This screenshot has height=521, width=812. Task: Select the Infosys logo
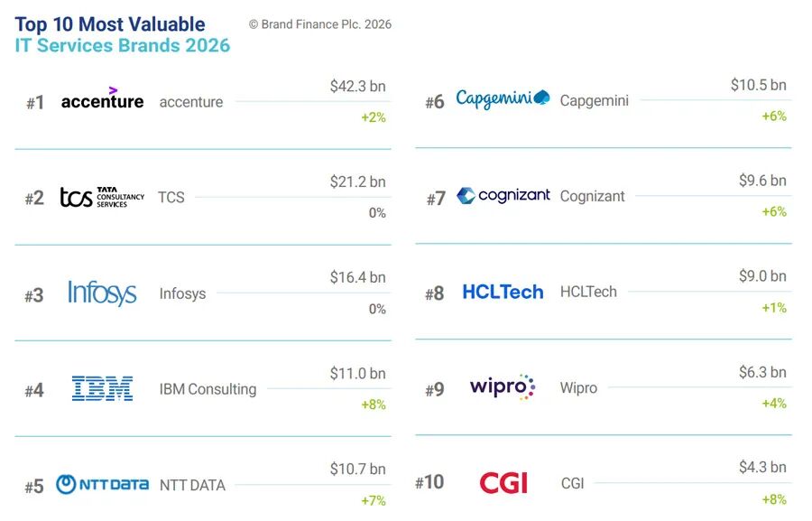[x=103, y=293]
